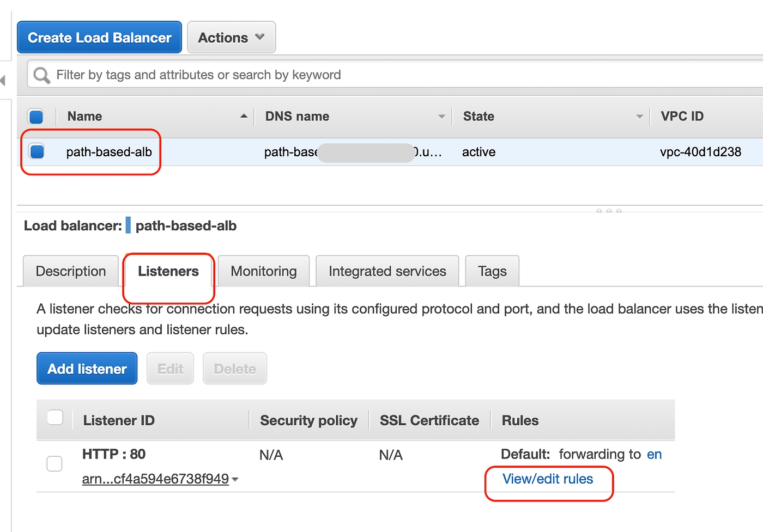Click the panel resize handle dots

point(609,210)
